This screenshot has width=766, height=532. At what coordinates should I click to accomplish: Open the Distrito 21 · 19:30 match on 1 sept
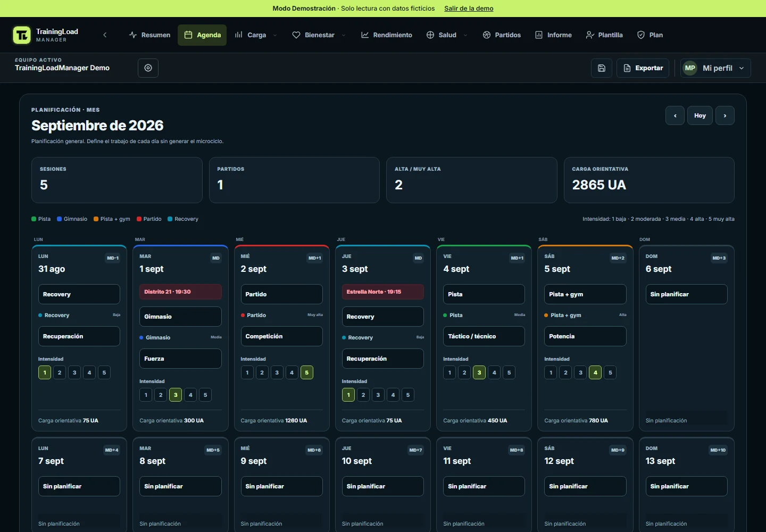tap(180, 292)
